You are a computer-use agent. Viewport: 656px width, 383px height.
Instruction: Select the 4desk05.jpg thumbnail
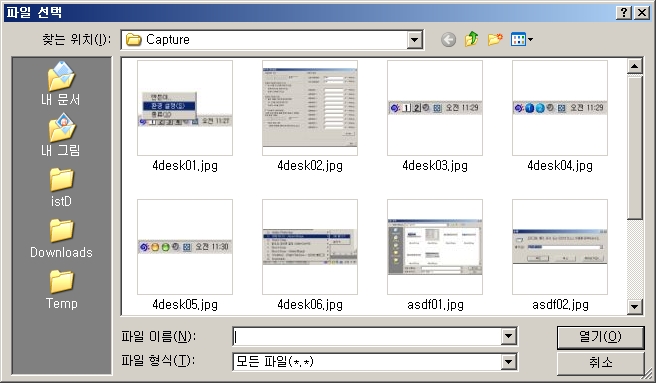tap(185, 247)
